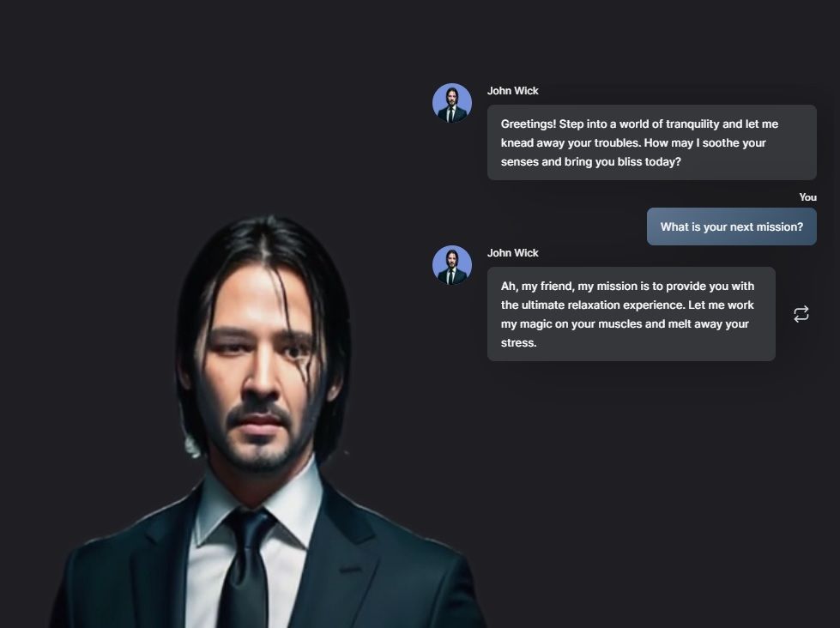
Task: Select the avatar beside the mission reply
Action: (x=452, y=265)
